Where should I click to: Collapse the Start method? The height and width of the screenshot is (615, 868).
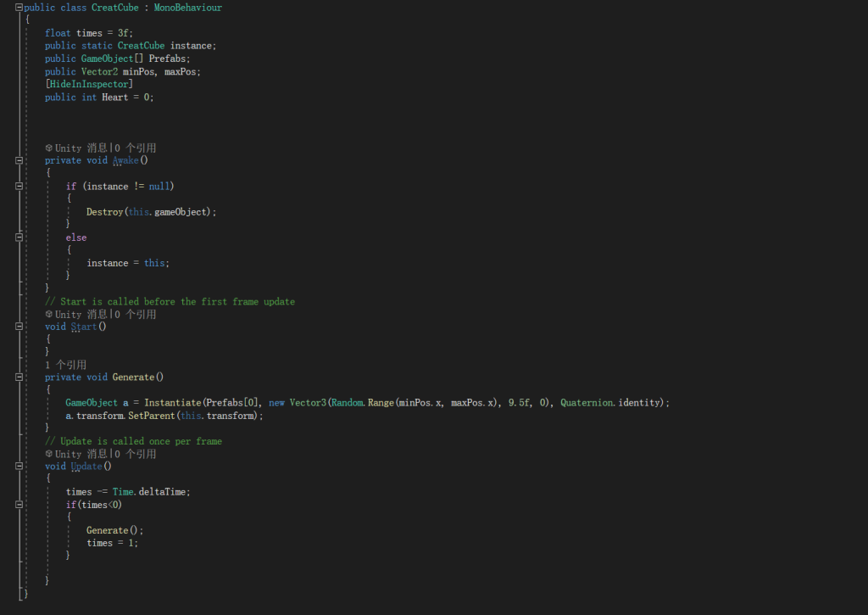[19, 327]
